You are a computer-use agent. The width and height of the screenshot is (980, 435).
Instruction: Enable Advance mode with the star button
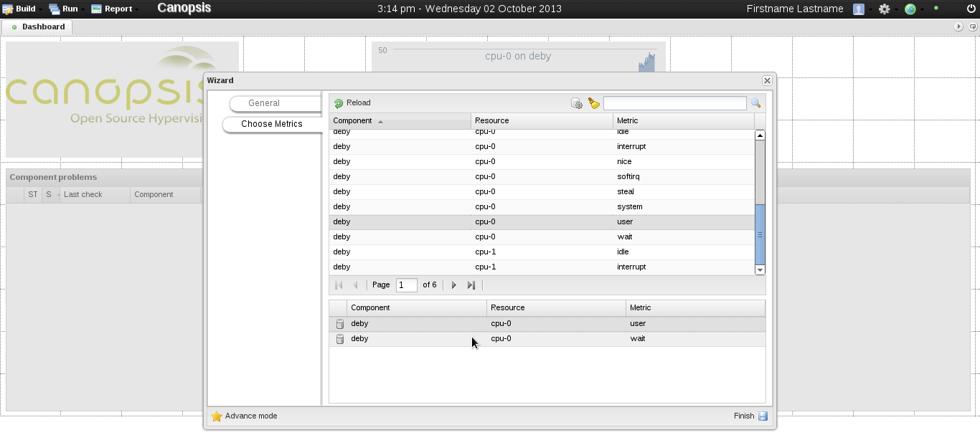pos(244,416)
